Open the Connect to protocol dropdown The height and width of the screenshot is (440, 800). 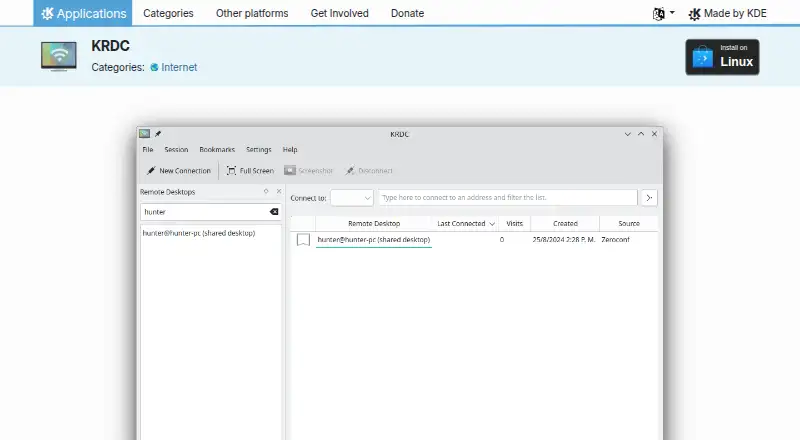(x=352, y=198)
